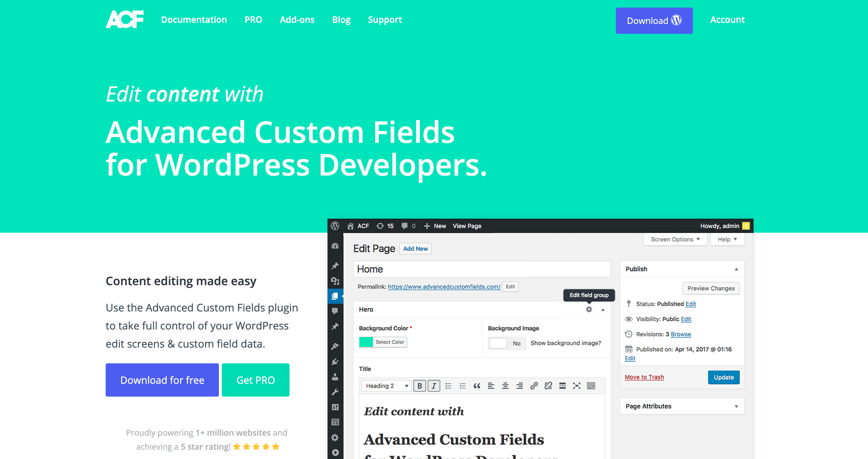Image resolution: width=868 pixels, height=459 pixels.
Task: Click the insert link chain icon
Action: [x=534, y=386]
